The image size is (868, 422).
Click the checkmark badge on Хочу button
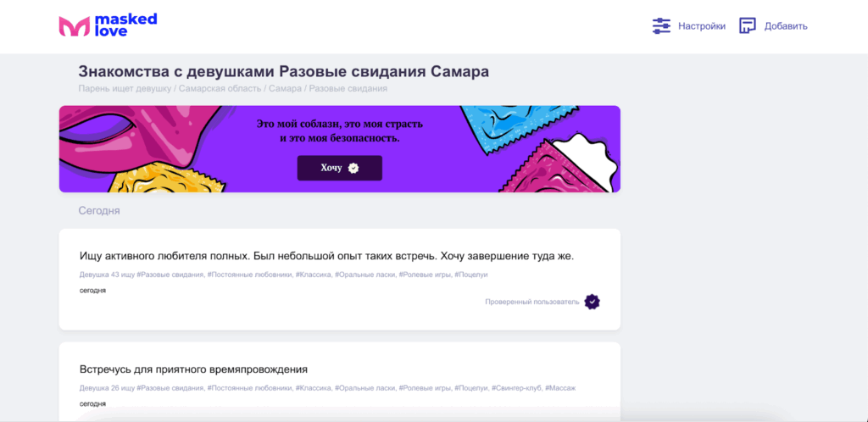pyautogui.click(x=353, y=168)
